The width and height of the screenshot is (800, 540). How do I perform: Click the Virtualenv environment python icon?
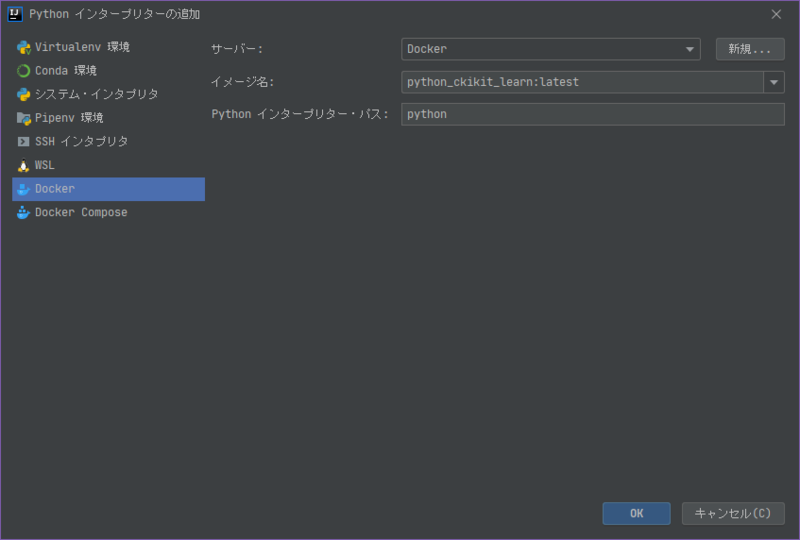(23, 47)
